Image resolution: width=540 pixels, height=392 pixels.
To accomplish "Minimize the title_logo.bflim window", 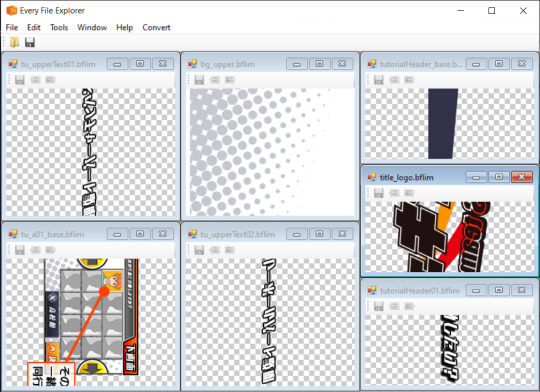I will click(x=476, y=177).
